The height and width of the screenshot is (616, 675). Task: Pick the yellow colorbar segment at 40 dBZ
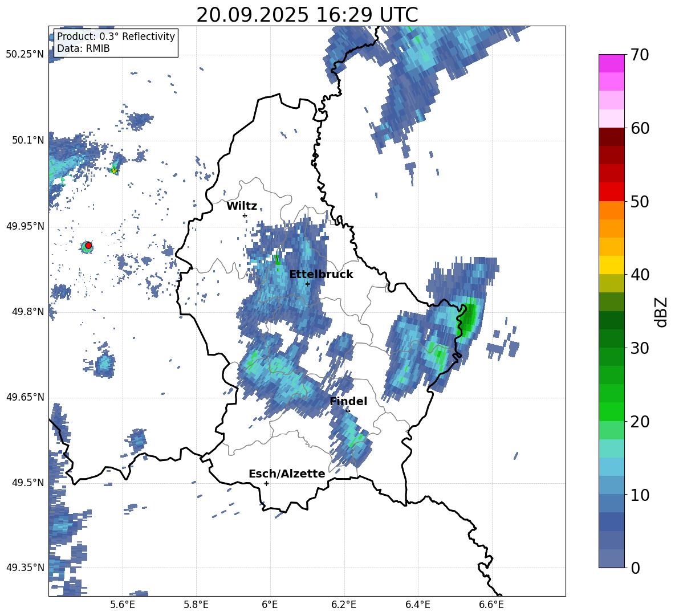coord(612,265)
